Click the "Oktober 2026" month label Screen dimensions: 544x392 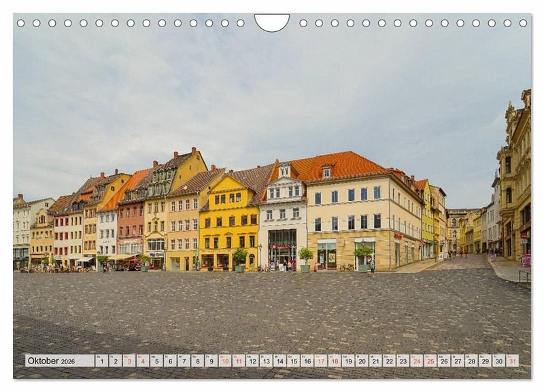[52, 361]
